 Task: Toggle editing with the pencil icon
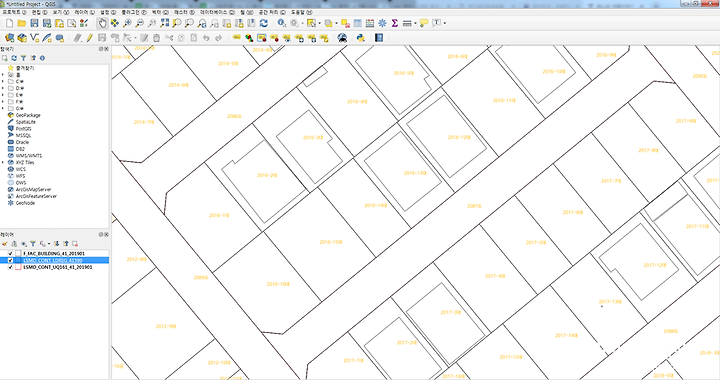[90, 38]
